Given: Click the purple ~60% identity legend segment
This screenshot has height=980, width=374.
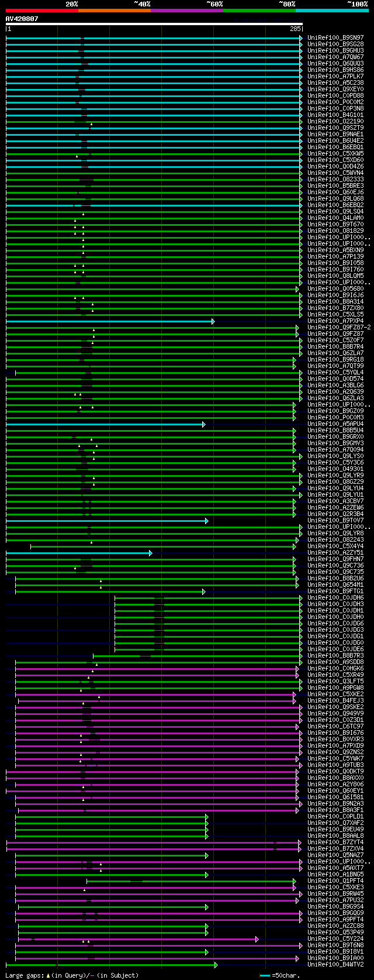Looking at the screenshot, I should 187,10.
